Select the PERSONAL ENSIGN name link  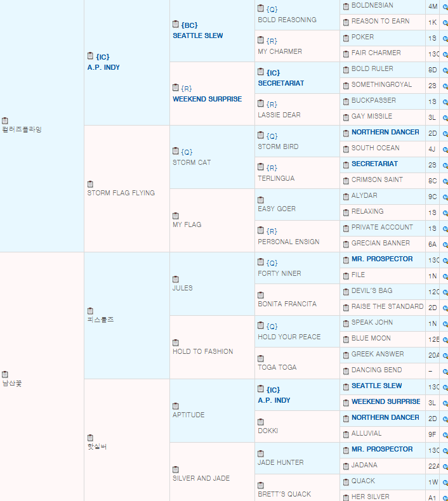coord(288,242)
